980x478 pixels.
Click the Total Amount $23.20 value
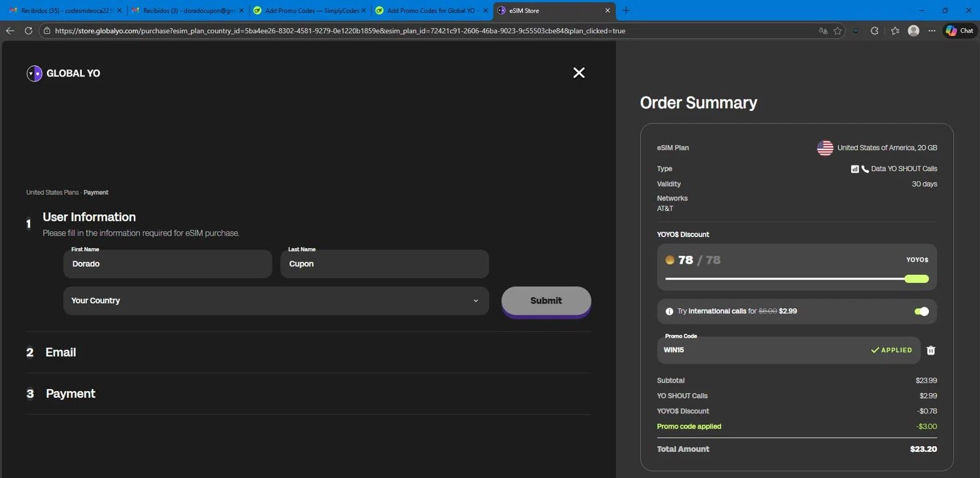point(923,449)
